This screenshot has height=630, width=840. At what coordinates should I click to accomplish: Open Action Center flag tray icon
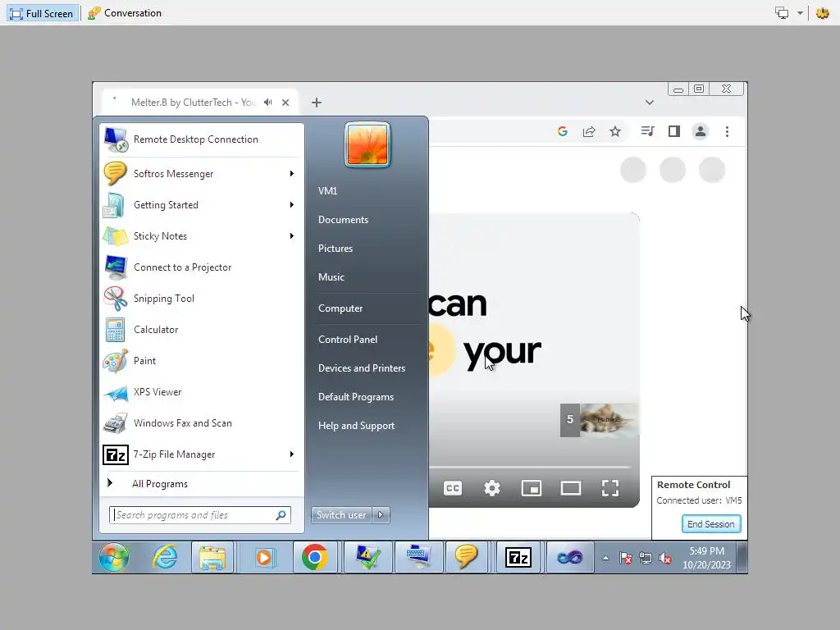[x=625, y=559]
